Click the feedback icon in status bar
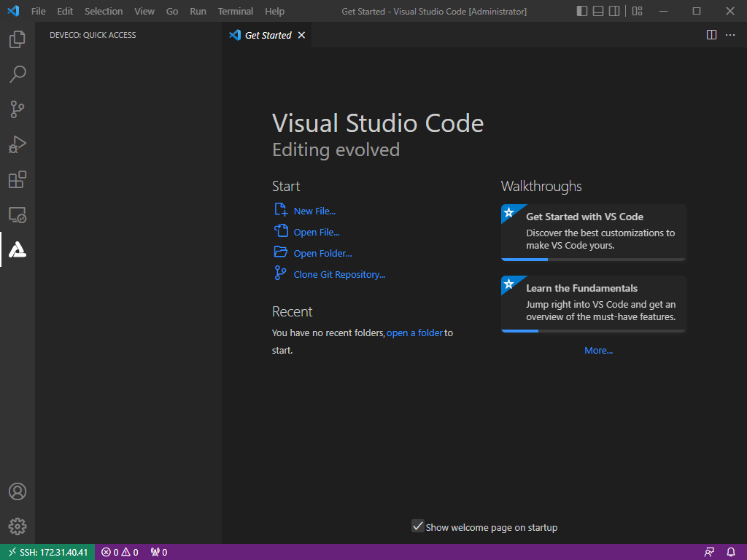This screenshot has width=747, height=560. (709, 553)
